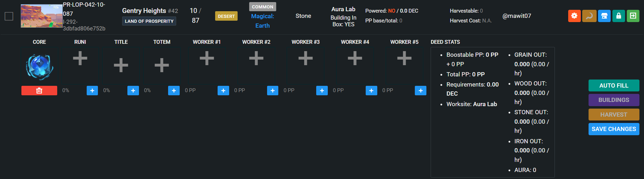Click blue plus under Worker #2
Viewport: 644px width, 179px height.
point(273,91)
